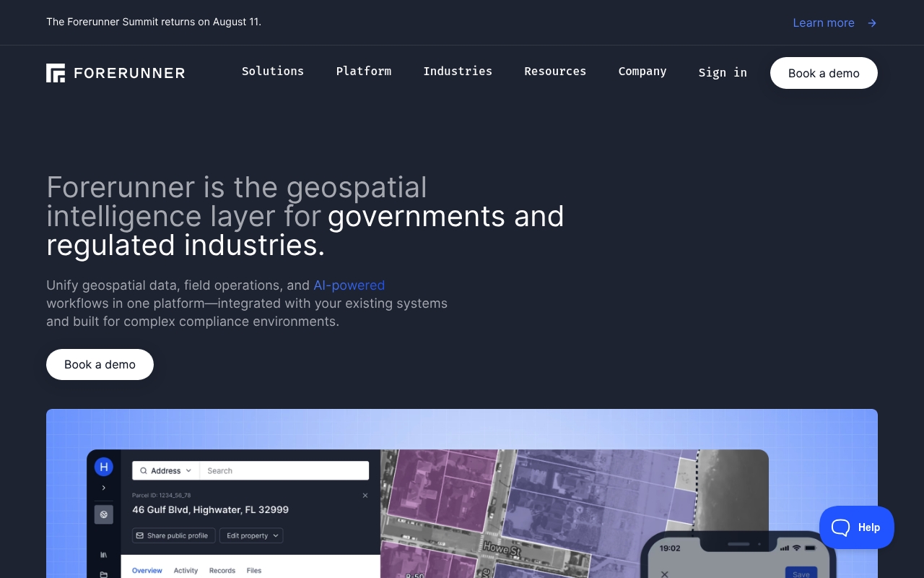Switch to the Records tab

pos(222,570)
